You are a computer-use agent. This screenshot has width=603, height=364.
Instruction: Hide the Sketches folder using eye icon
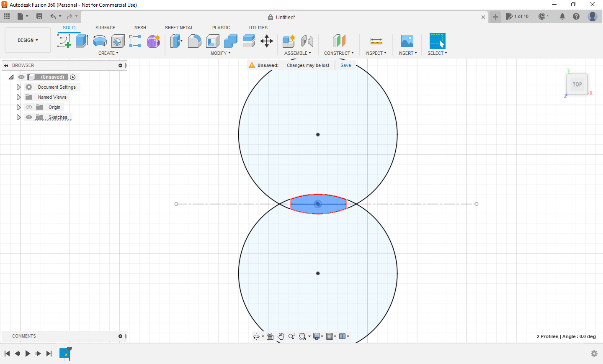[x=29, y=117]
